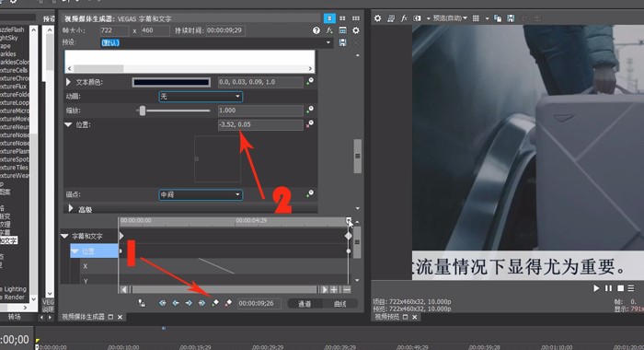Click position value field -3.52, 0.05

coord(260,124)
